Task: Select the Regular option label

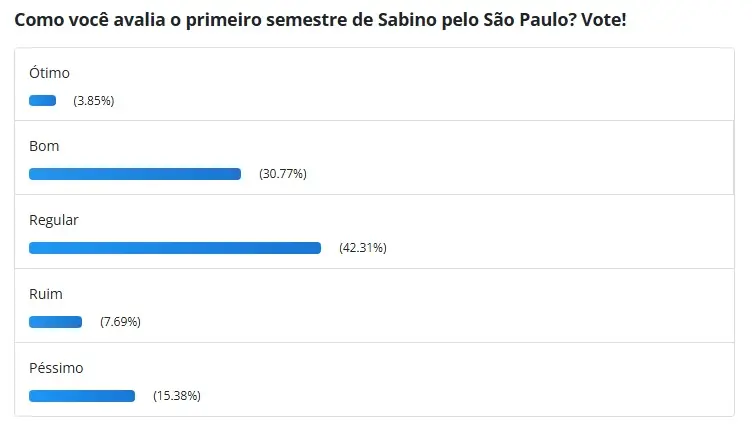Action: [x=54, y=220]
